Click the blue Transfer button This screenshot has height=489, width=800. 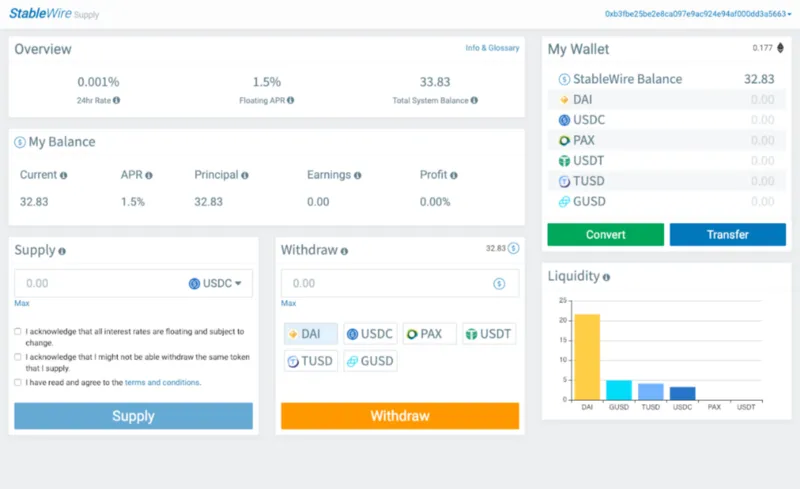[728, 234]
